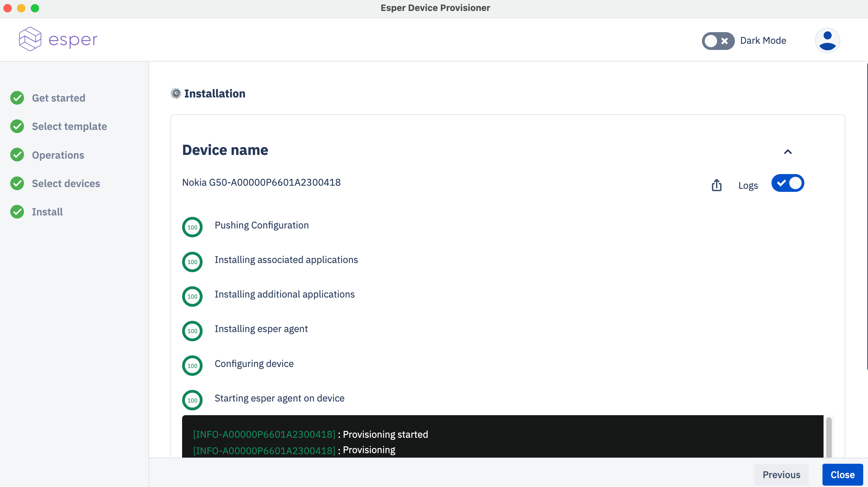Click Installing esper agent progress circle
This screenshot has width=868, height=487.
click(192, 331)
